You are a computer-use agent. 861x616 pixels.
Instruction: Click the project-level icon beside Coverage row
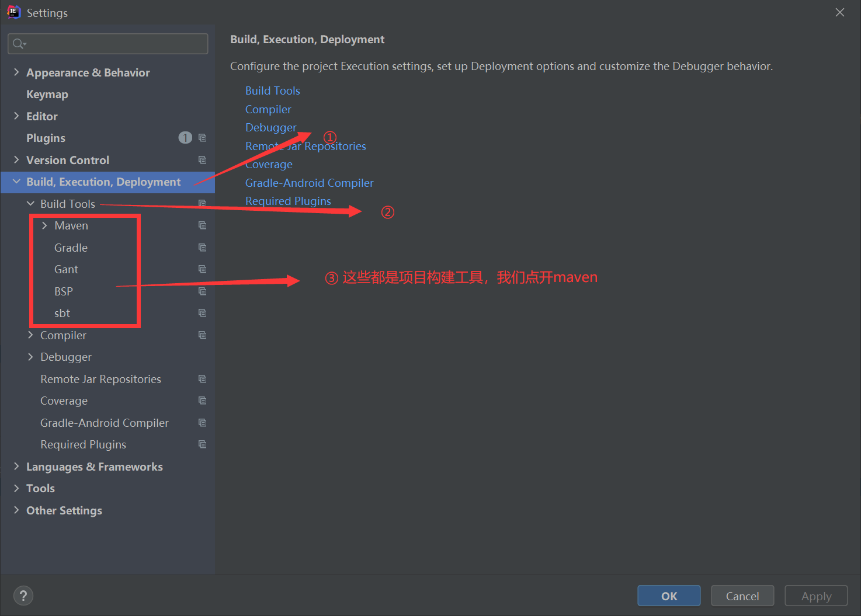(x=202, y=401)
